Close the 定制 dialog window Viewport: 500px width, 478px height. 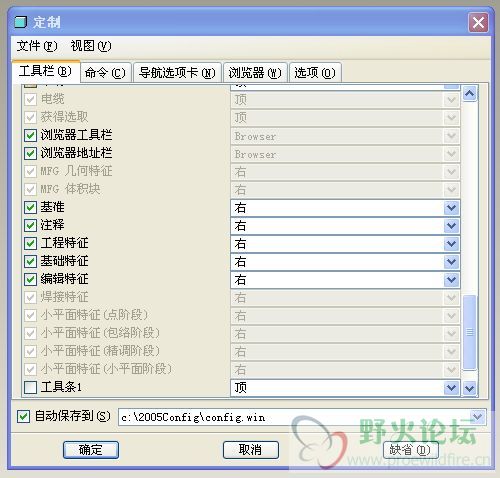pos(478,23)
